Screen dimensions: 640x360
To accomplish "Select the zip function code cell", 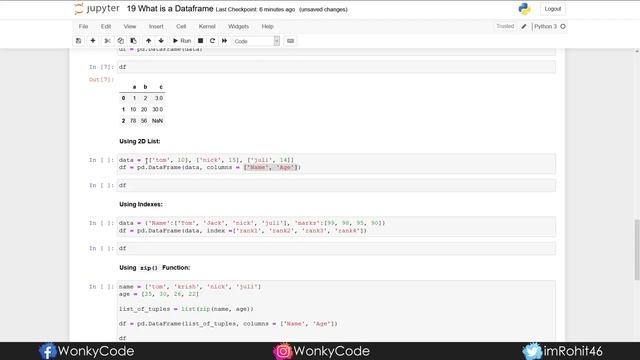I will click(x=336, y=311).
